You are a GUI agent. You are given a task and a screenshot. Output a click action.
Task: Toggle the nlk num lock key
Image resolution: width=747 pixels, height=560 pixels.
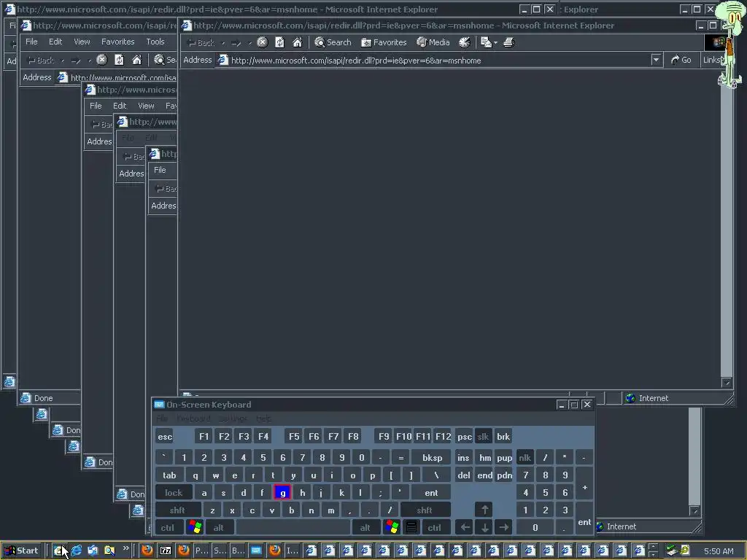(x=525, y=458)
